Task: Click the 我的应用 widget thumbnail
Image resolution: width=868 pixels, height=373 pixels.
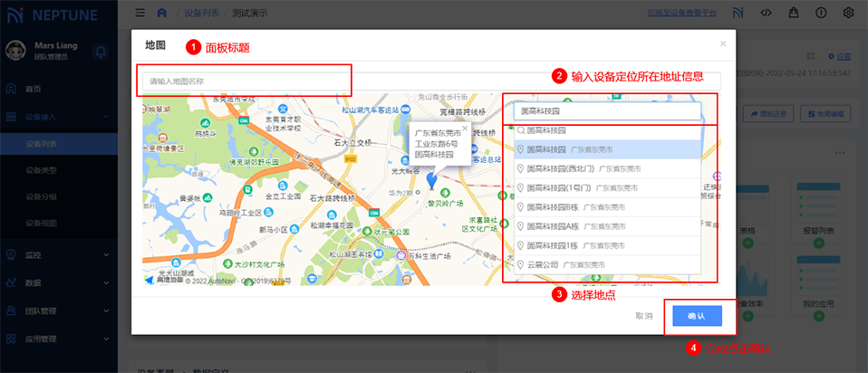Action: (819, 275)
